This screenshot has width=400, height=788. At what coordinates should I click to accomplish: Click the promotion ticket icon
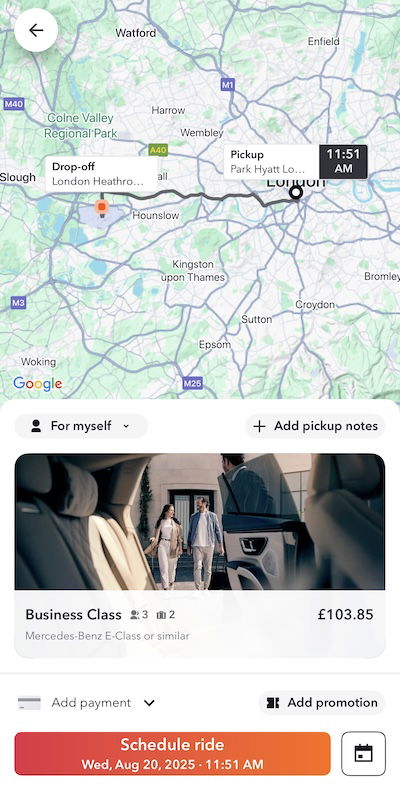[273, 703]
